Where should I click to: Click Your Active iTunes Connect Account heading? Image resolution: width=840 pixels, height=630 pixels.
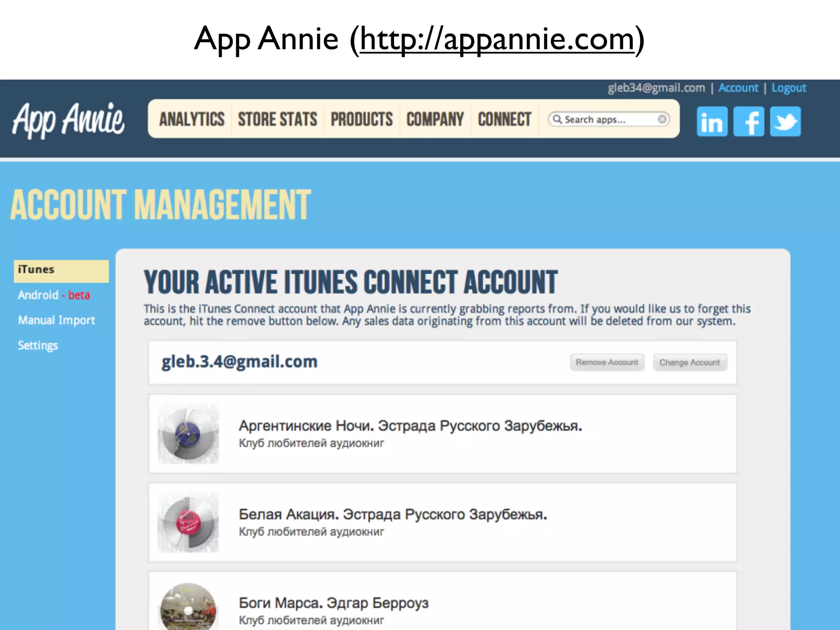pos(351,282)
